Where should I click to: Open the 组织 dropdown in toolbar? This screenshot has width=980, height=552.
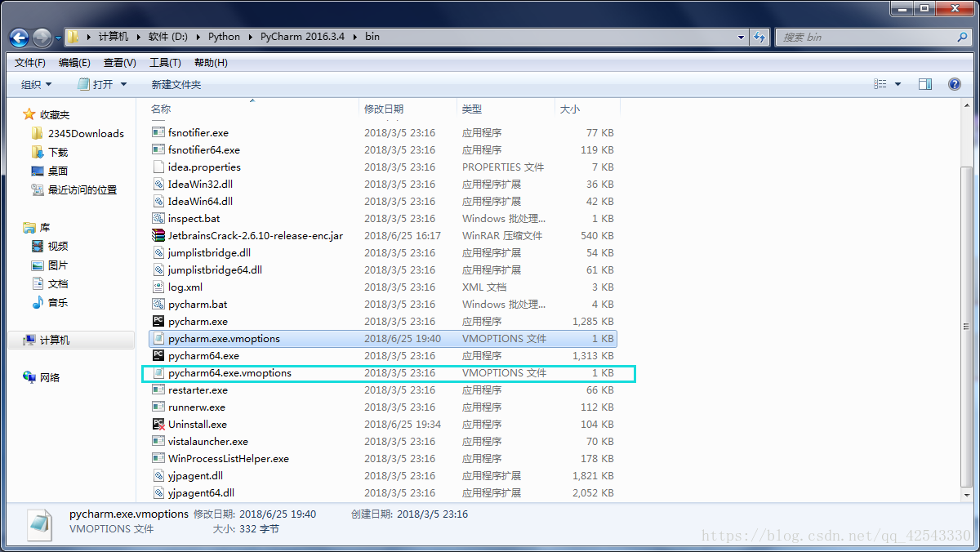click(x=36, y=84)
